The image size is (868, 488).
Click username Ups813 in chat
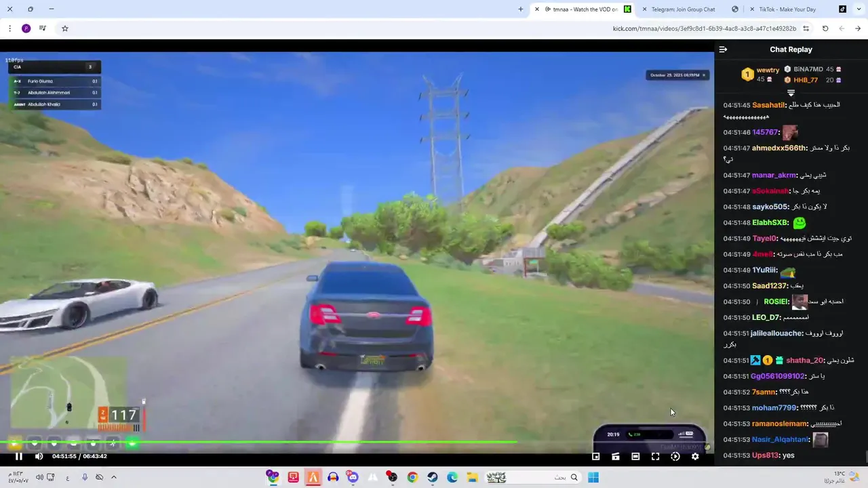(x=765, y=455)
